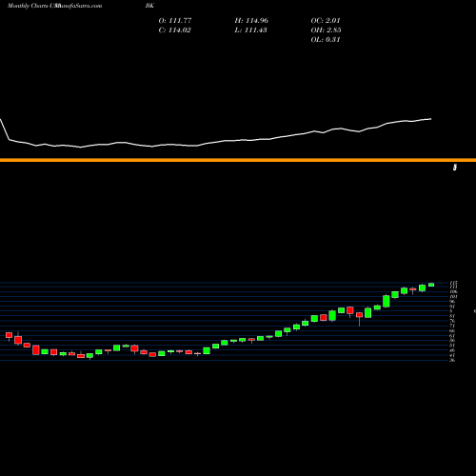Click the 'Monthly Charts' title text
Screen dimensions: 476x476
click(28, 6)
